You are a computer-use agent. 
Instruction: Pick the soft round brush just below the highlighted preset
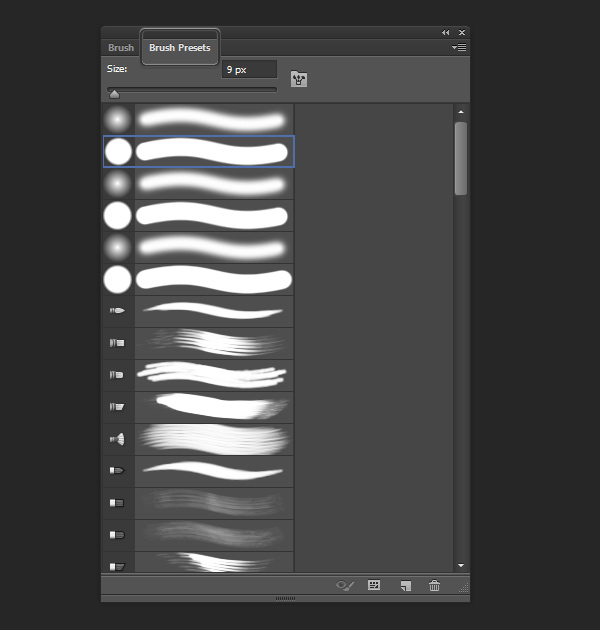[x=199, y=184]
